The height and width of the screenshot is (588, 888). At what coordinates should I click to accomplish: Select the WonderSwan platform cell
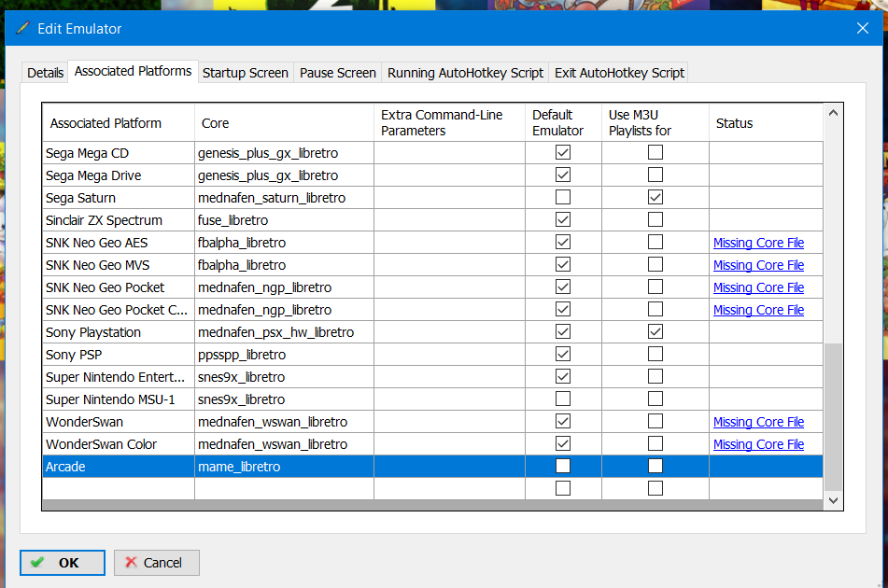click(x=119, y=422)
